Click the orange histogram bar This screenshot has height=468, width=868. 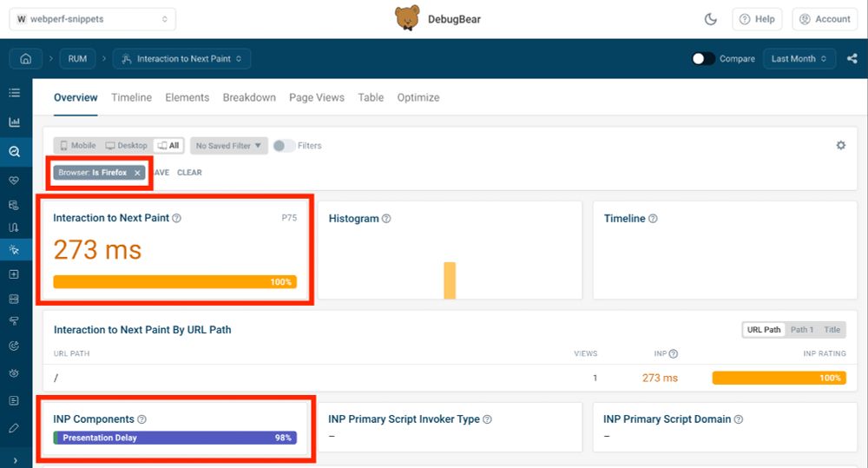(x=450, y=280)
